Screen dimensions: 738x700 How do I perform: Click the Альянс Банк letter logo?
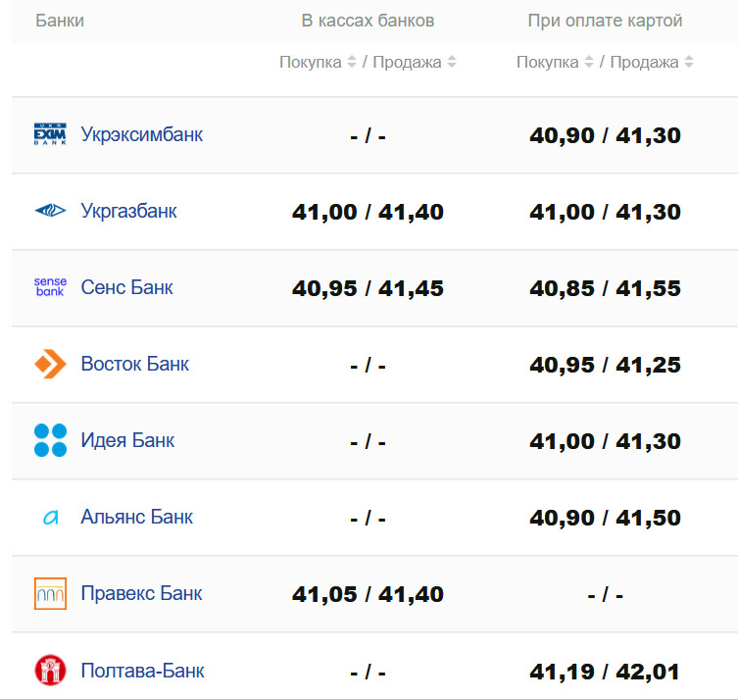50,517
